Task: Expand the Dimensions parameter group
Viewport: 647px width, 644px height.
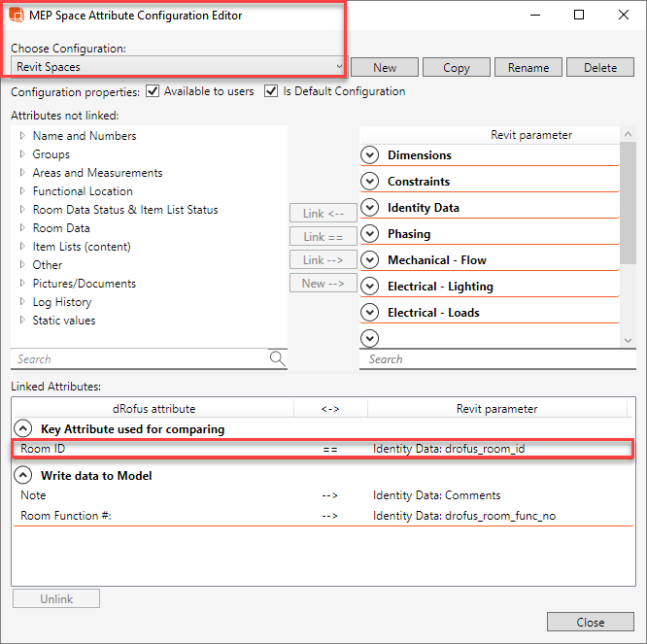Action: [x=369, y=155]
